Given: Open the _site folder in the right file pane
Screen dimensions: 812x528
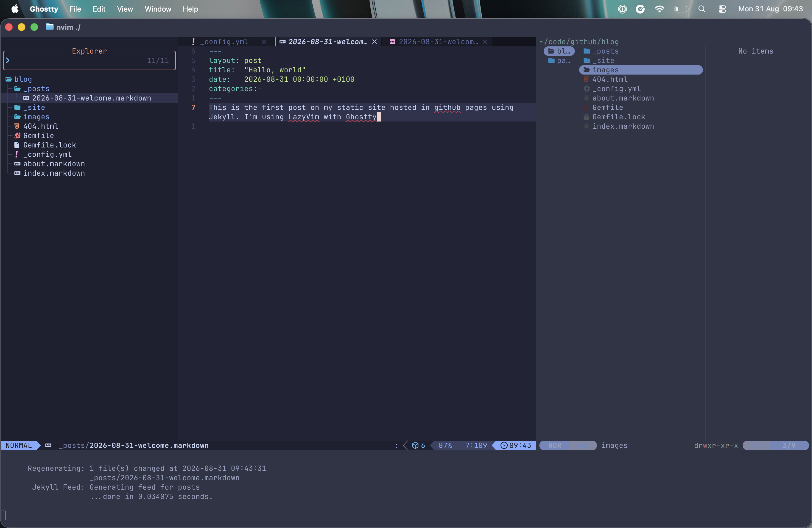Looking at the screenshot, I should (599, 61).
